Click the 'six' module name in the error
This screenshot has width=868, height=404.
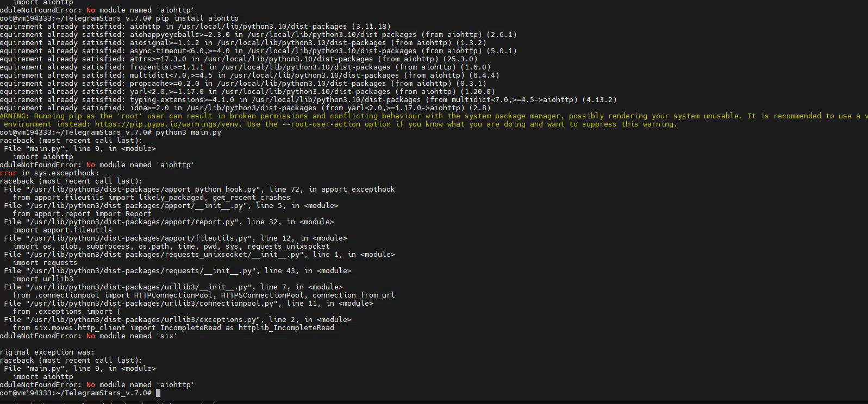coord(167,336)
